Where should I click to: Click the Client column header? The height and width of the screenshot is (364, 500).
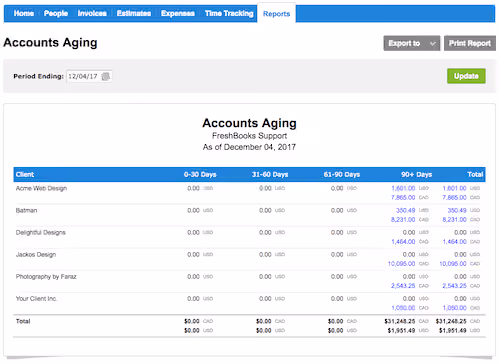25,174
